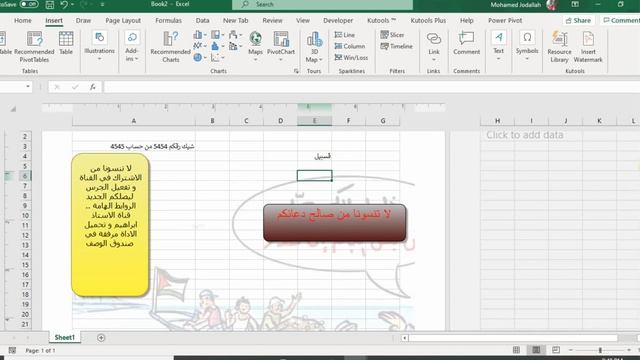Screen dimensions: 640x360
Task: Insert a line or area chart
Action: pyautogui.click(x=199, y=46)
